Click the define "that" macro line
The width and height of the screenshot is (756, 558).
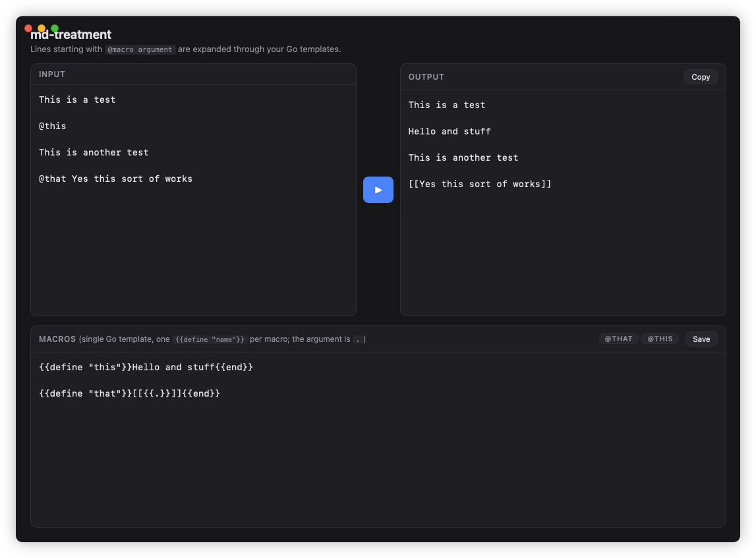coord(130,394)
